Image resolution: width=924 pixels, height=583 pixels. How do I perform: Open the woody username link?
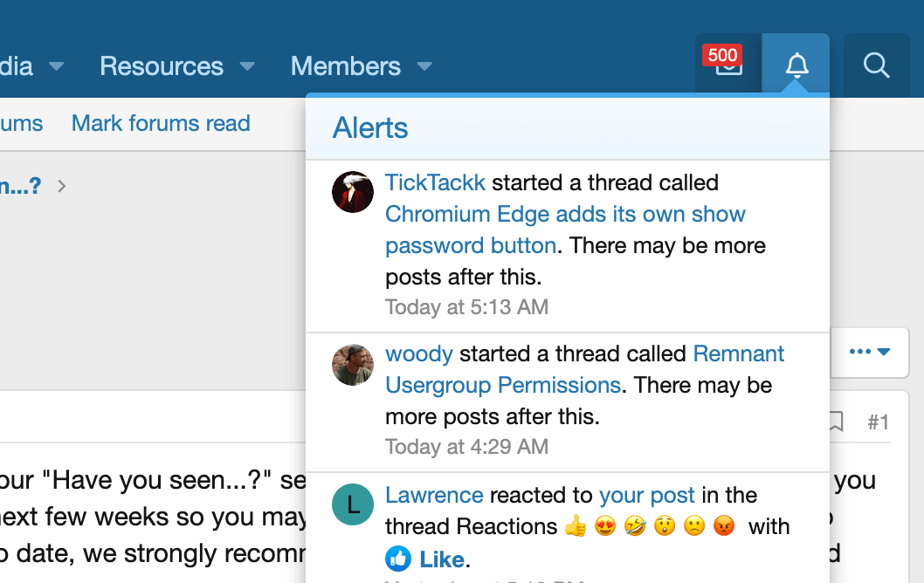click(x=419, y=353)
